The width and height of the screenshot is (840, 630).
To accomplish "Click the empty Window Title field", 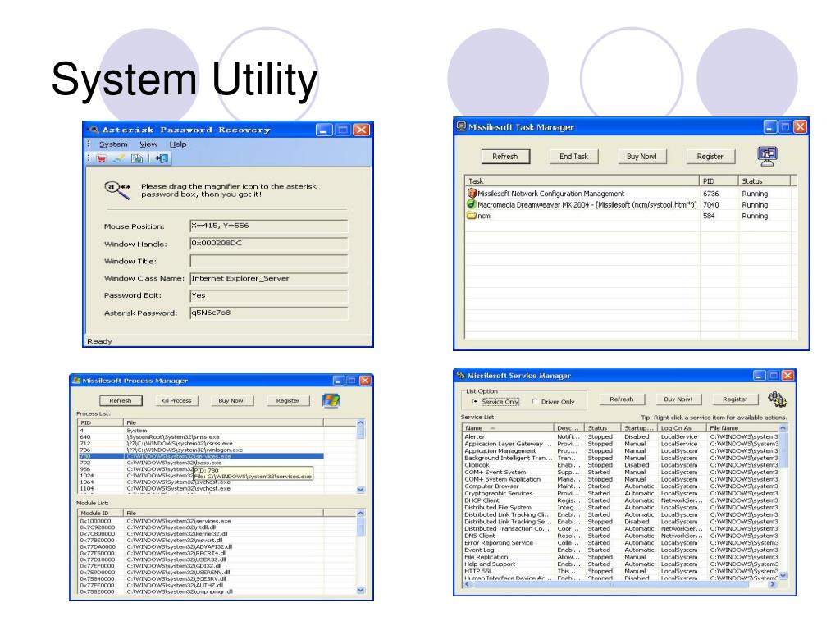I will coord(269,261).
